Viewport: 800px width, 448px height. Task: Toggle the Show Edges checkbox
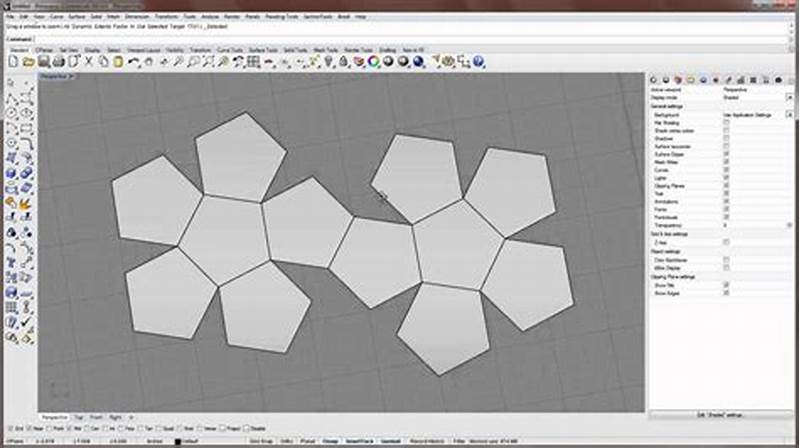coord(726,293)
